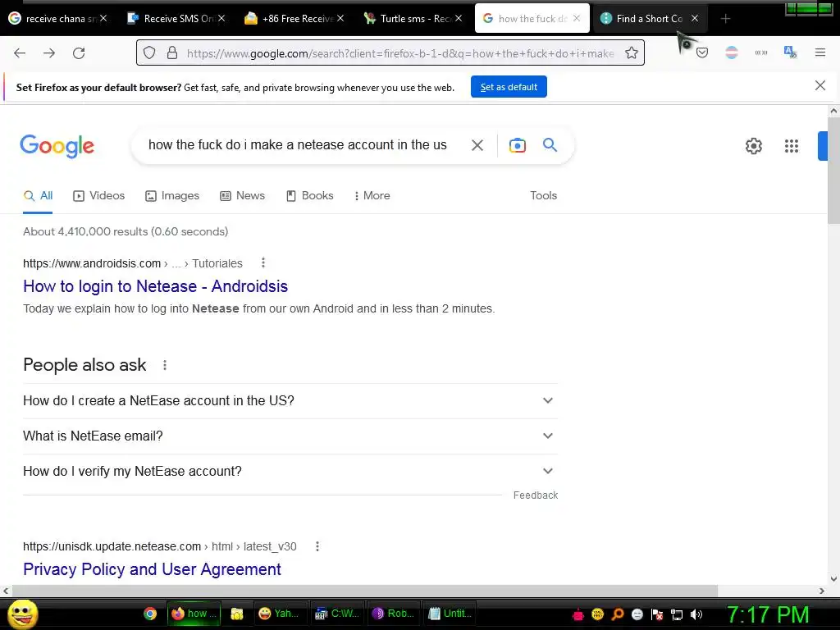Dismiss the default browser notification bar
840x630 pixels.
click(820, 85)
